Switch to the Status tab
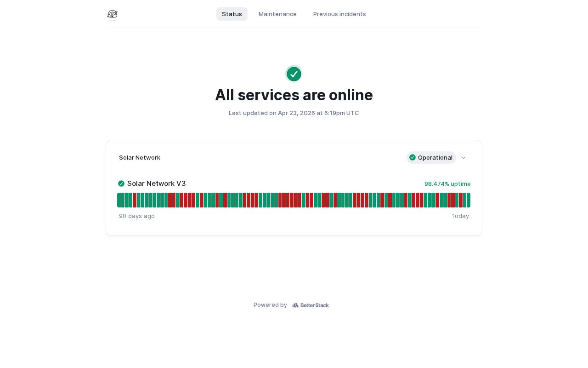The width and height of the screenshot is (588, 368). coord(232,14)
